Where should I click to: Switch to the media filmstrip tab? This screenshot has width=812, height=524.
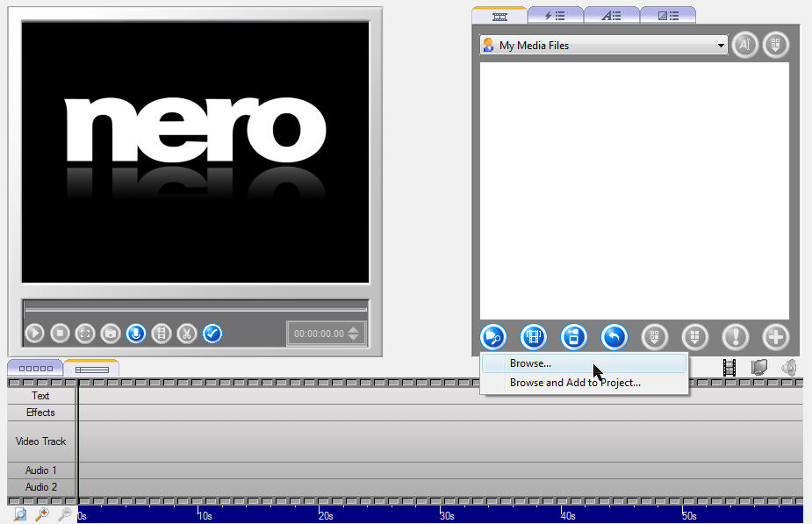[499, 16]
